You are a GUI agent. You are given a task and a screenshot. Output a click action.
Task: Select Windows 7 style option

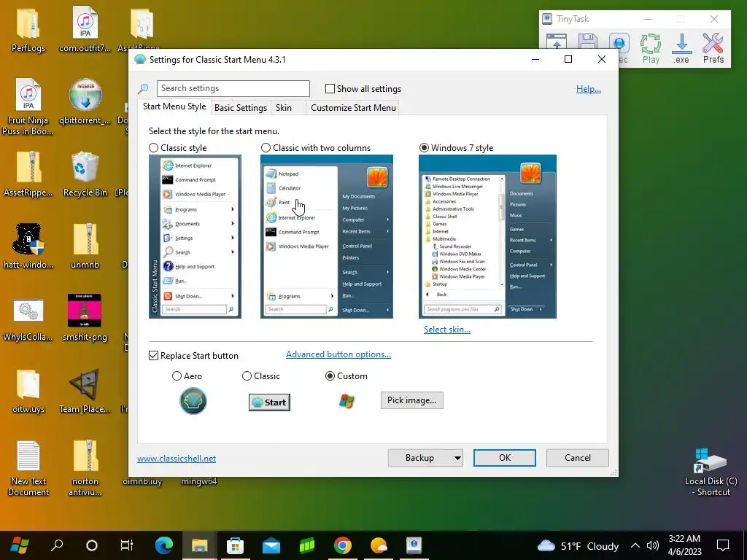coord(424,148)
